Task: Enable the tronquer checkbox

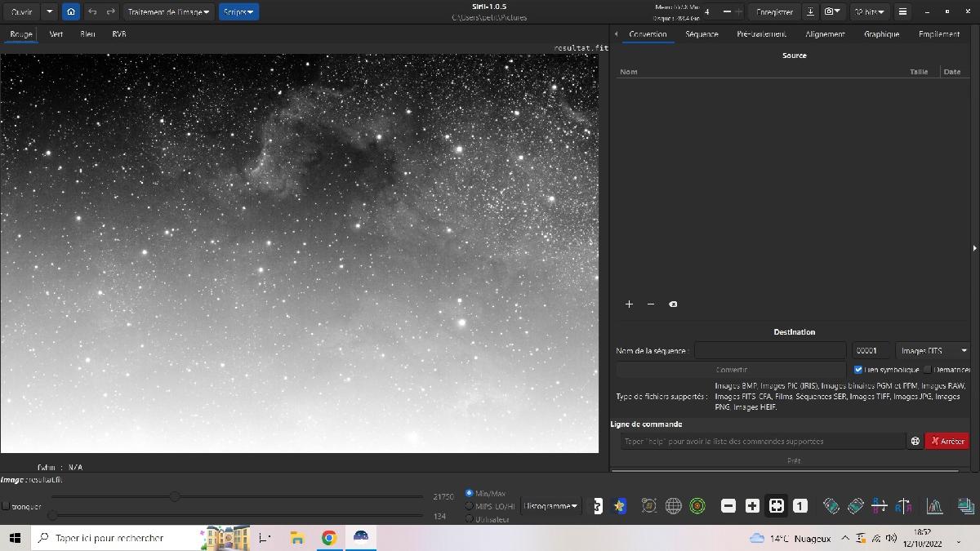Action: pyautogui.click(x=7, y=506)
